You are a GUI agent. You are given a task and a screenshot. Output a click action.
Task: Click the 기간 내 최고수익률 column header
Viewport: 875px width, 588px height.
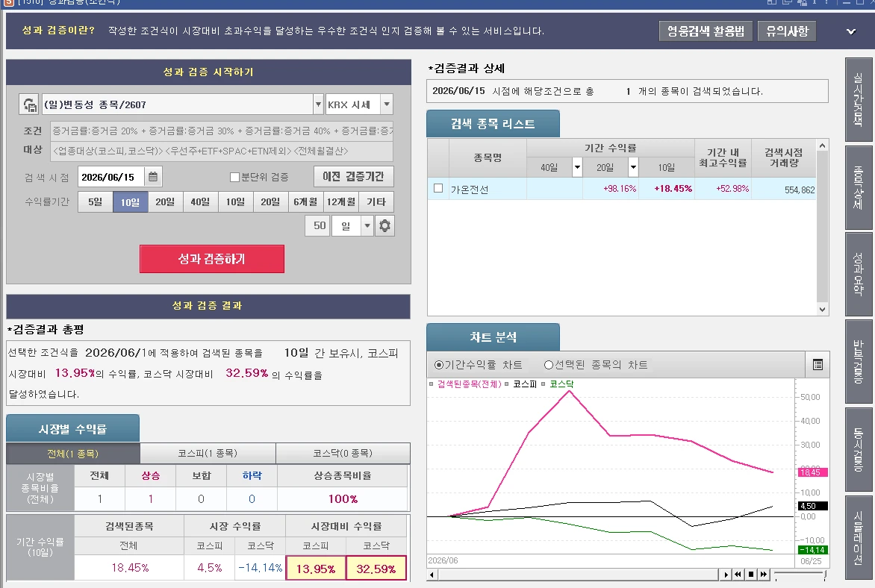click(x=722, y=158)
